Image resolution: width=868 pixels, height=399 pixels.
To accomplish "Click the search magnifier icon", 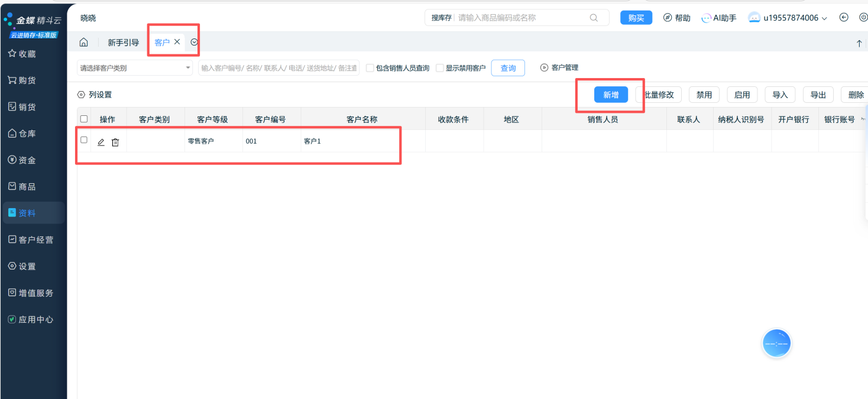I will click(594, 18).
